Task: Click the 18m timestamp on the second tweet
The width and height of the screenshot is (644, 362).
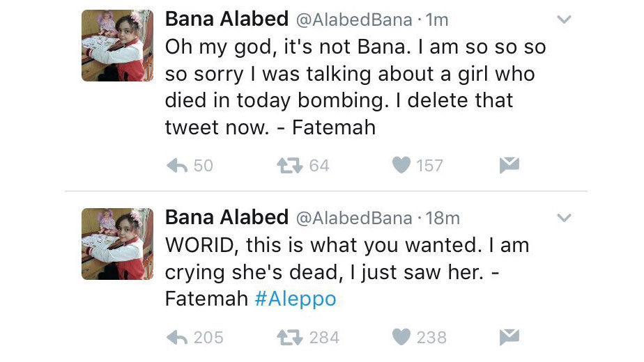Action: pos(443,218)
